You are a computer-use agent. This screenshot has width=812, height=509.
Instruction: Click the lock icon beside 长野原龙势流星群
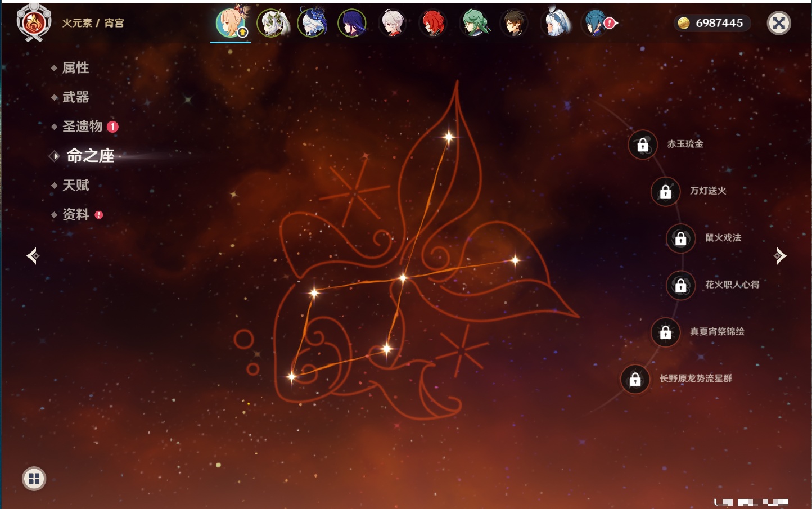[635, 379]
